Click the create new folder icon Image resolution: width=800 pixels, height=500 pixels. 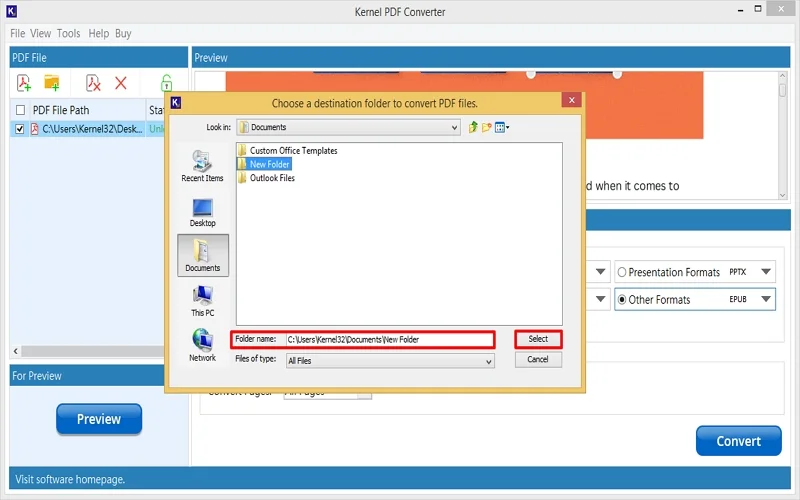(x=486, y=127)
